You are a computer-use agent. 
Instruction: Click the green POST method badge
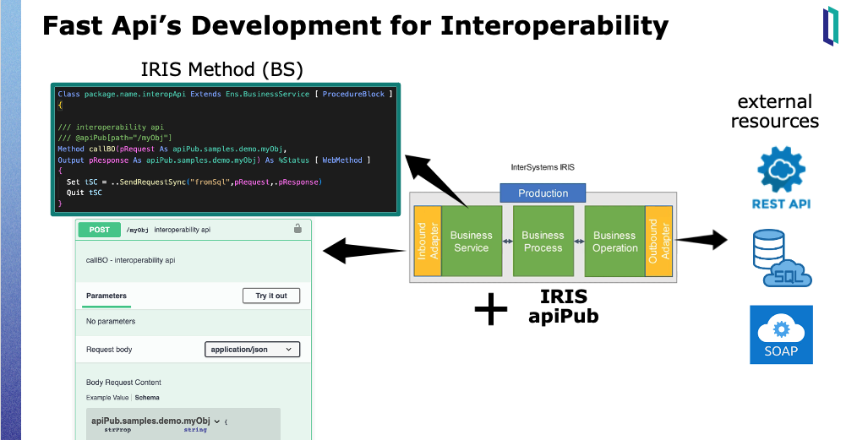coord(99,229)
